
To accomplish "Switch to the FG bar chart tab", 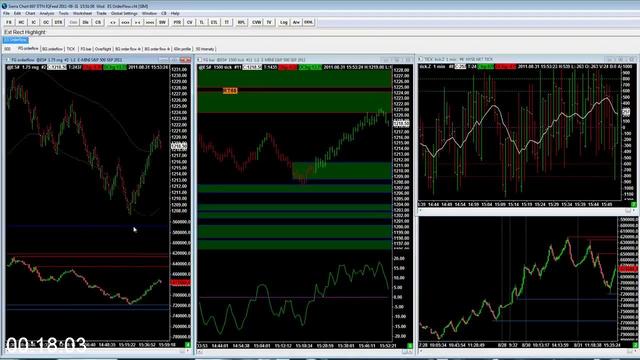I will (x=85, y=49).
